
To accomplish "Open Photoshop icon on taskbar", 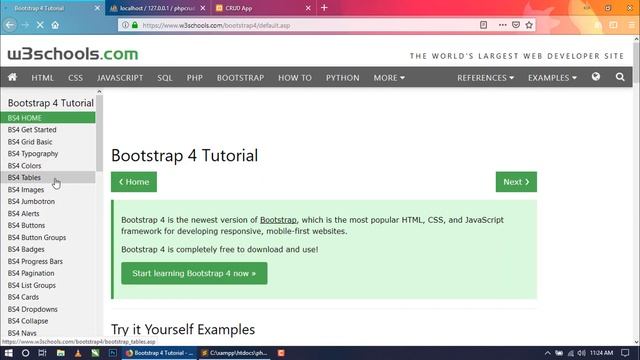I will point(113,353).
